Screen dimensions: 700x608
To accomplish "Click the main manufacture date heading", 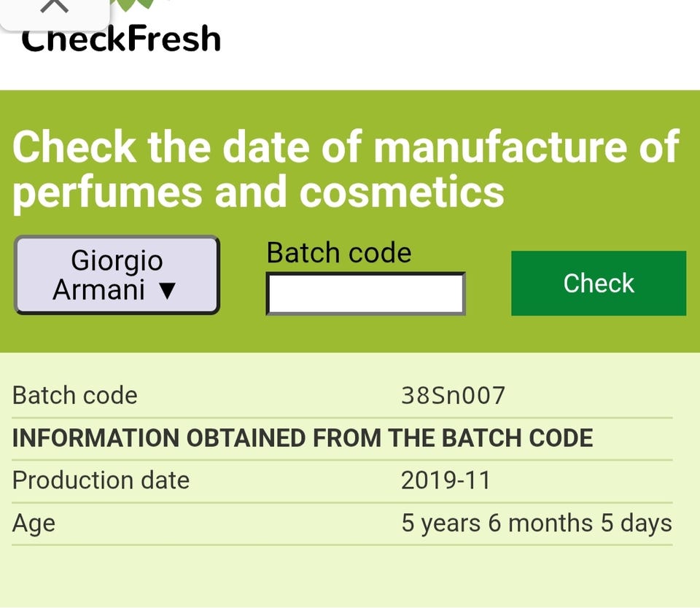I will 346,168.
